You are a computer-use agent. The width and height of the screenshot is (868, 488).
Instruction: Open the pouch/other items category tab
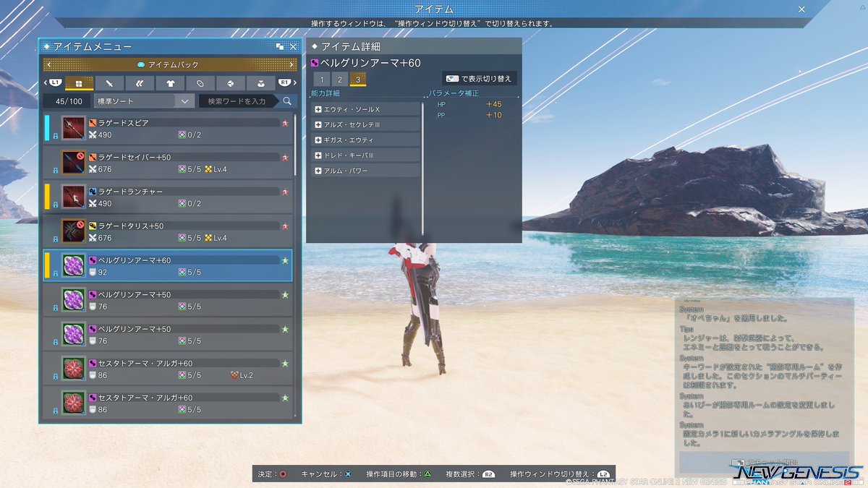pyautogui.click(x=261, y=82)
